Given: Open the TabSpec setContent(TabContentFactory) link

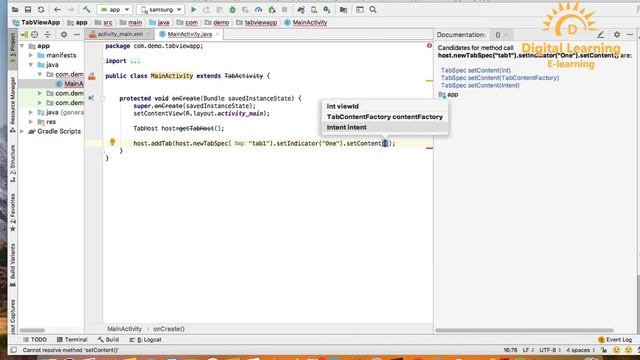Looking at the screenshot, I should (500, 78).
